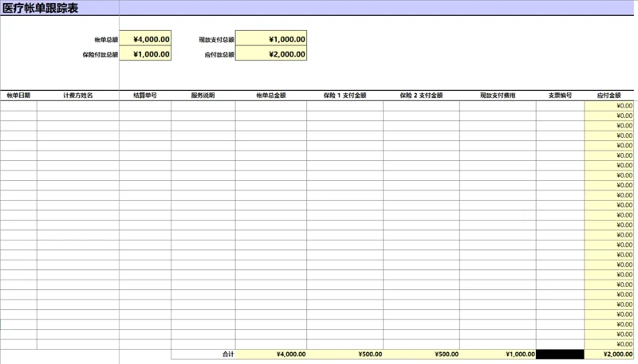Click the 帐单日期 column header

(x=18, y=95)
